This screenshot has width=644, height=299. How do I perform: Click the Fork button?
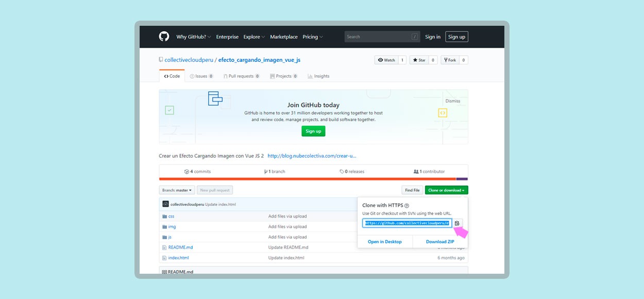(x=449, y=60)
